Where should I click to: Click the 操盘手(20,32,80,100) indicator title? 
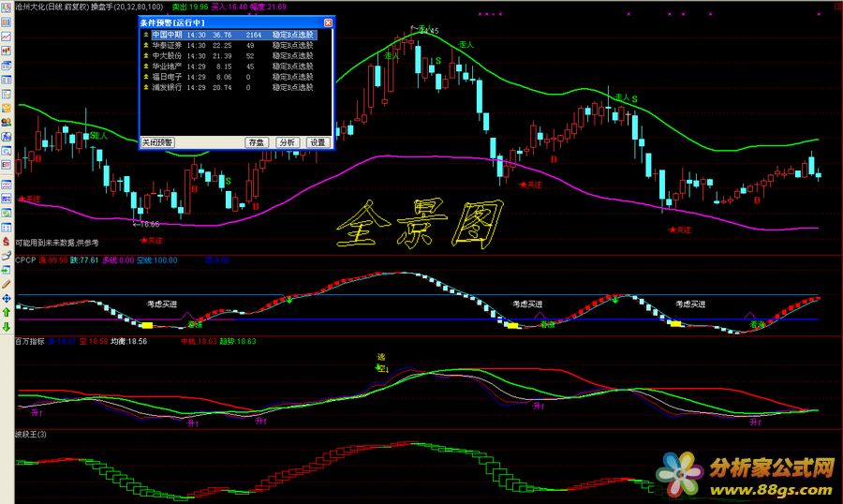126,7
